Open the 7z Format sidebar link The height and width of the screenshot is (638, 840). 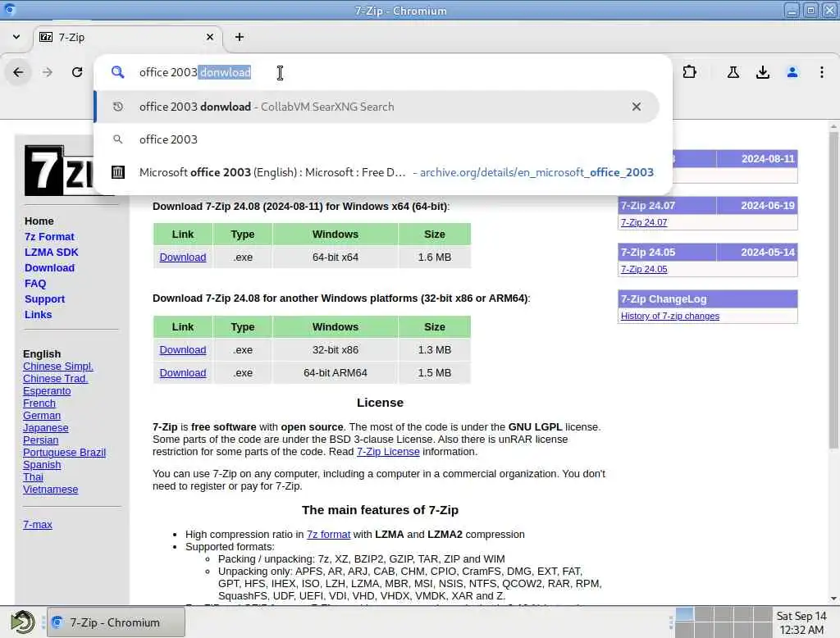coord(49,237)
